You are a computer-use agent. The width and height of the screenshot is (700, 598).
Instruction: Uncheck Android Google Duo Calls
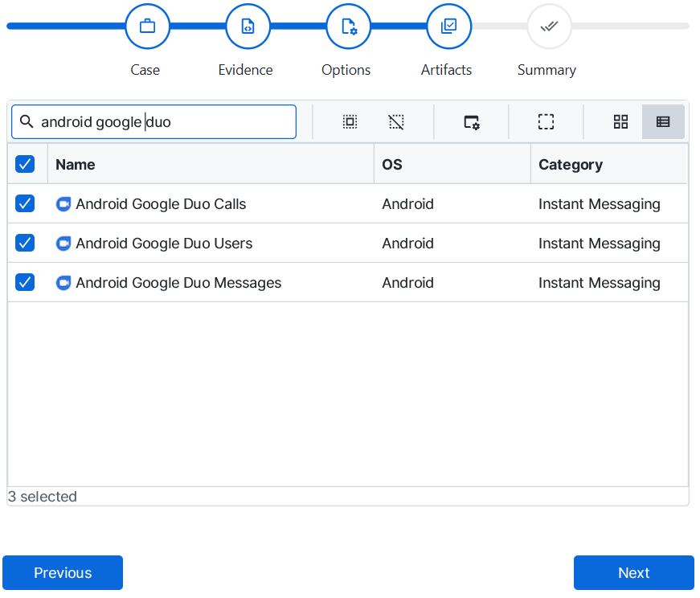pyautogui.click(x=25, y=203)
